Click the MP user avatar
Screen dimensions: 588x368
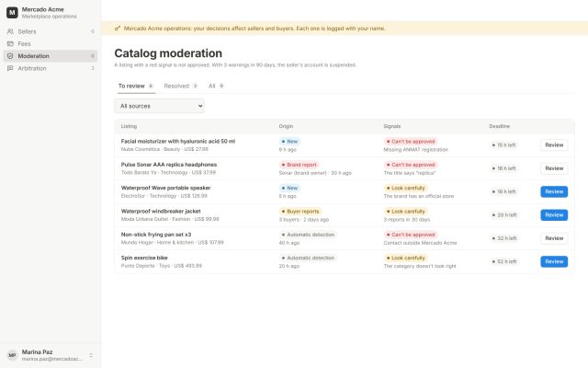12,355
